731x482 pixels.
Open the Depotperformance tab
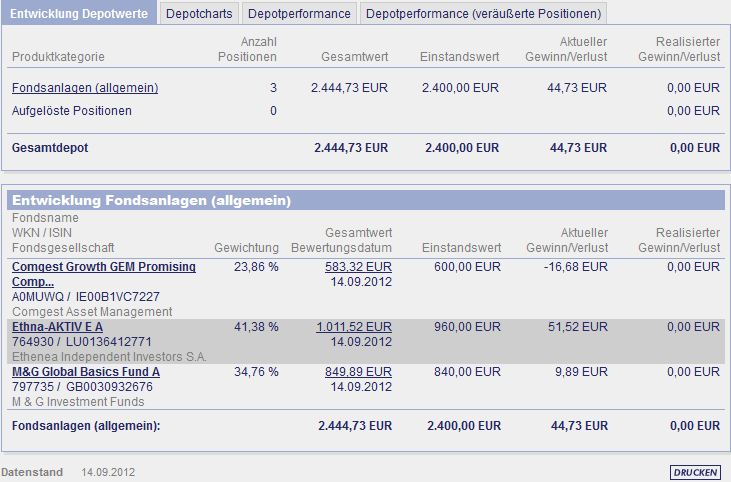click(x=299, y=14)
